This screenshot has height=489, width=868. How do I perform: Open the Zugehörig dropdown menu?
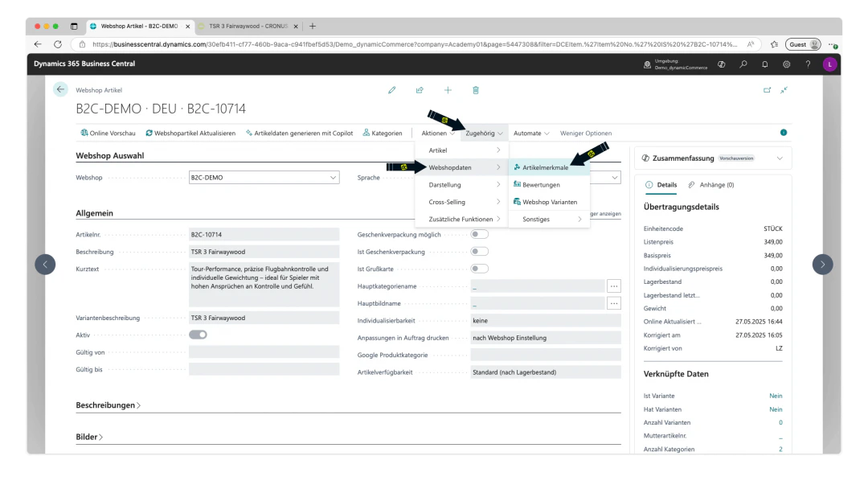coord(484,133)
